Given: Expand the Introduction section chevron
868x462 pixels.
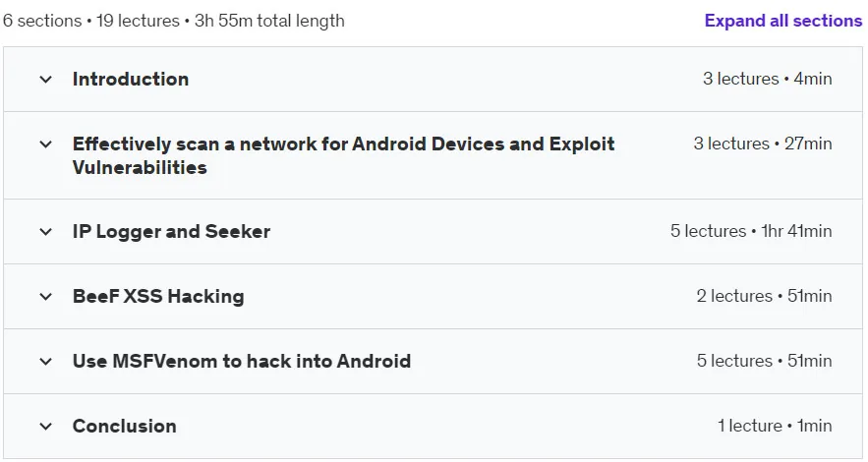Looking at the screenshot, I should tap(46, 80).
